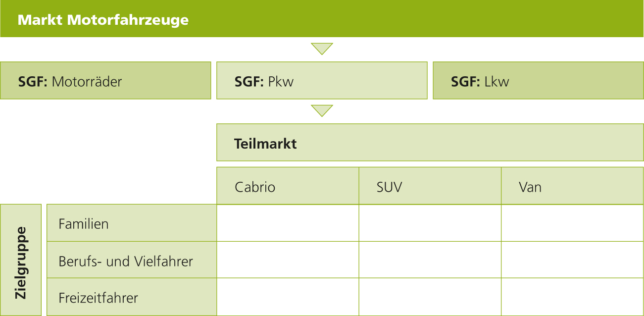Image resolution: width=644 pixels, height=316 pixels.
Task: Click the arrow below SGF: Pkw box
Action: pyautogui.click(x=322, y=110)
